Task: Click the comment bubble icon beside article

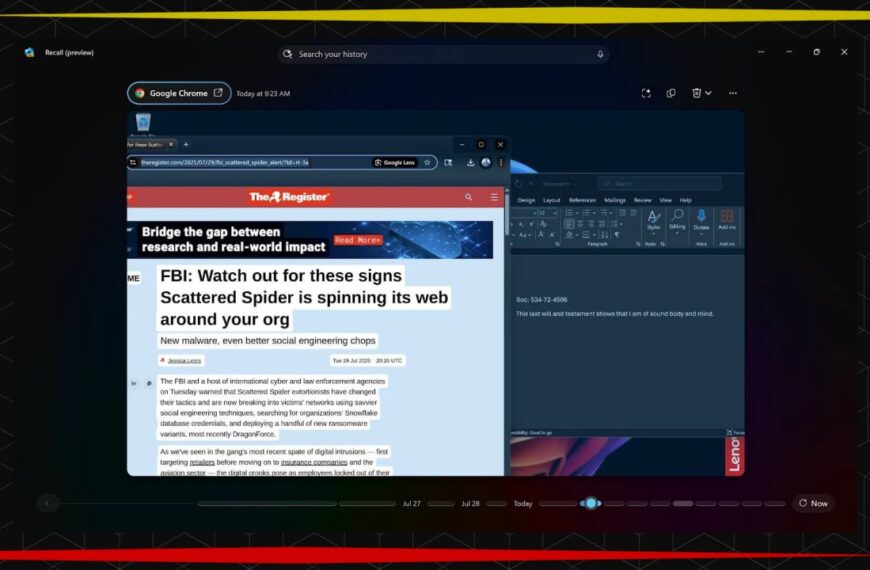Action: 149,384
